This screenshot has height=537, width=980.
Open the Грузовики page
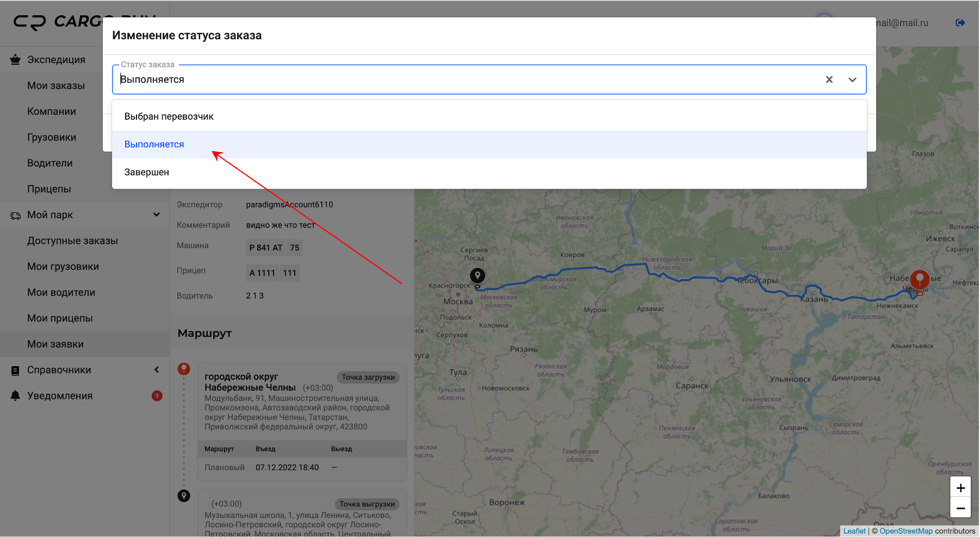(x=52, y=137)
